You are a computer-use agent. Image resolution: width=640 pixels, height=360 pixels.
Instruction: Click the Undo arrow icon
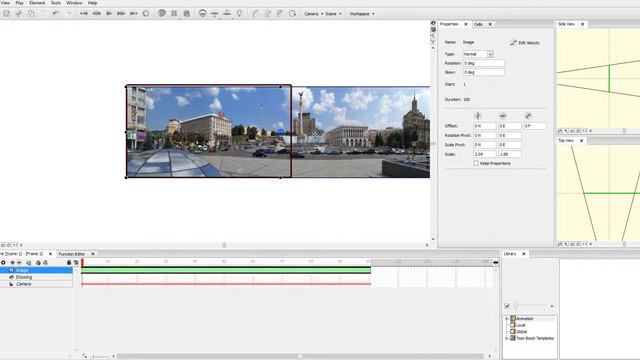point(56,13)
